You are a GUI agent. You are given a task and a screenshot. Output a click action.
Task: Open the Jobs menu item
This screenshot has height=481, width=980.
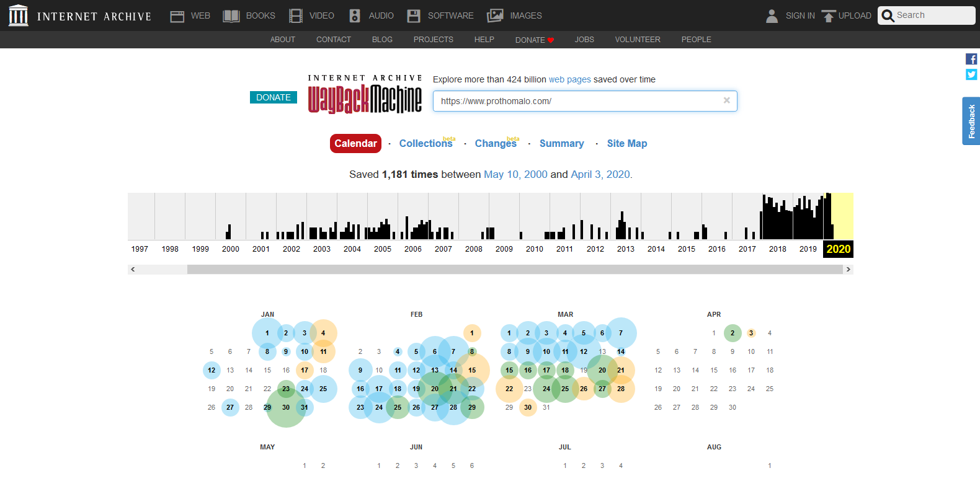[584, 40]
